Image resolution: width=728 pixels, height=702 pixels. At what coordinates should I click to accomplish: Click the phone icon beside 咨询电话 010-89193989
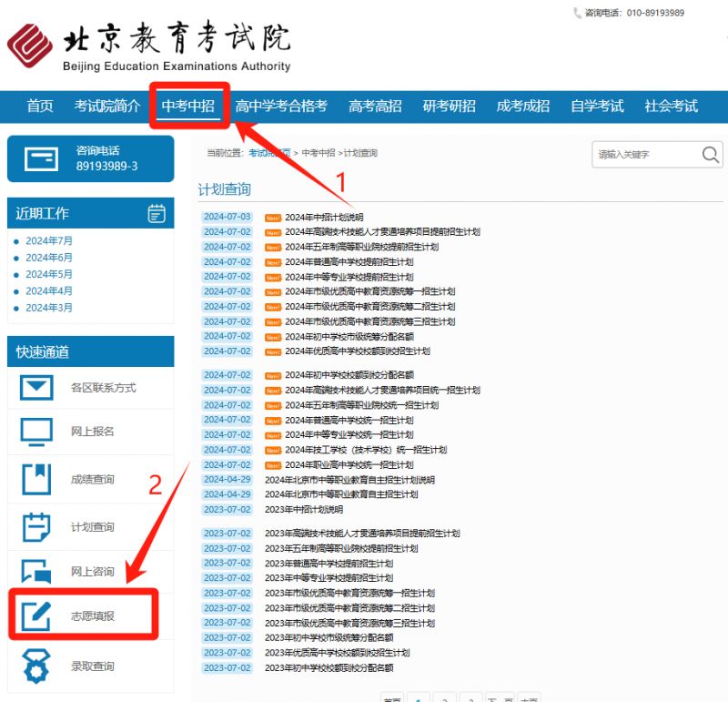pyautogui.click(x=577, y=13)
